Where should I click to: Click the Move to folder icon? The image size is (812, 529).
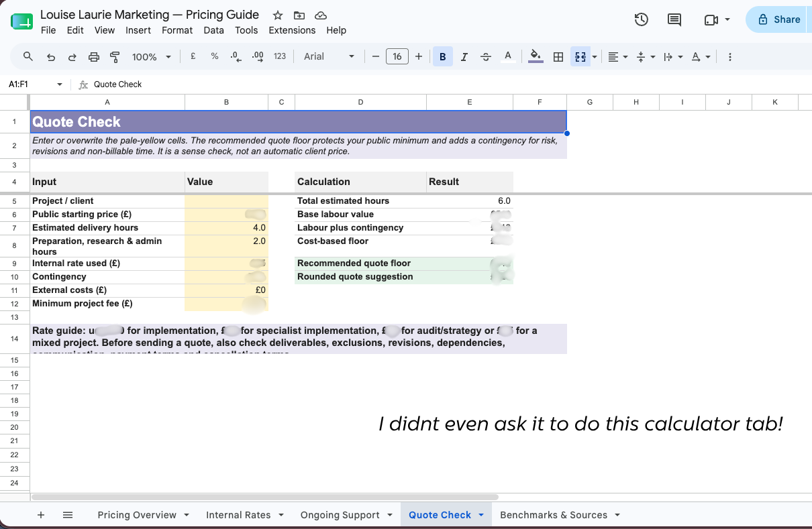299,15
